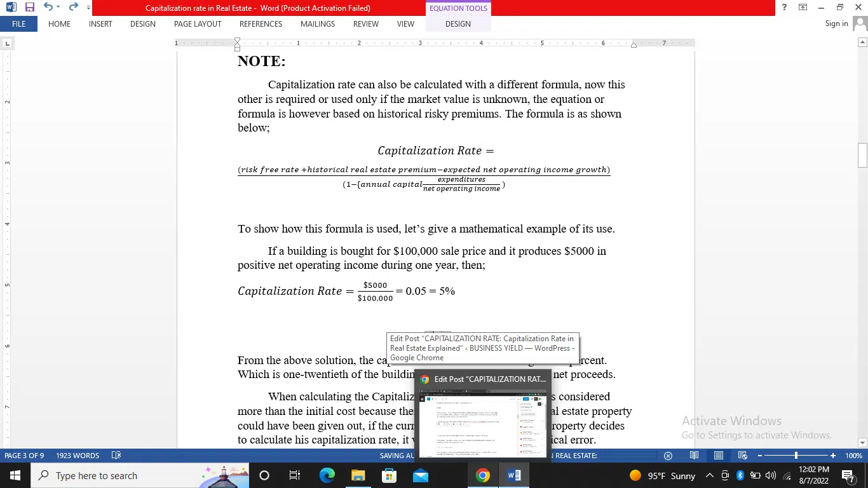868x488 pixels.
Task: Open Word Help question mark icon
Action: 784,8
